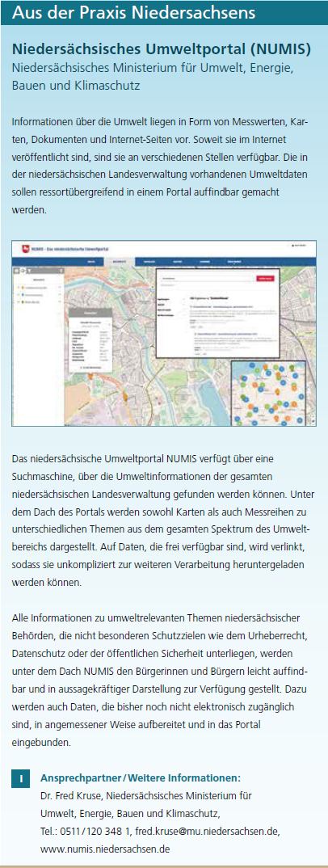
Task: Open the highlighted white tab in the NUMIS navigation bar
Action: (x=119, y=262)
